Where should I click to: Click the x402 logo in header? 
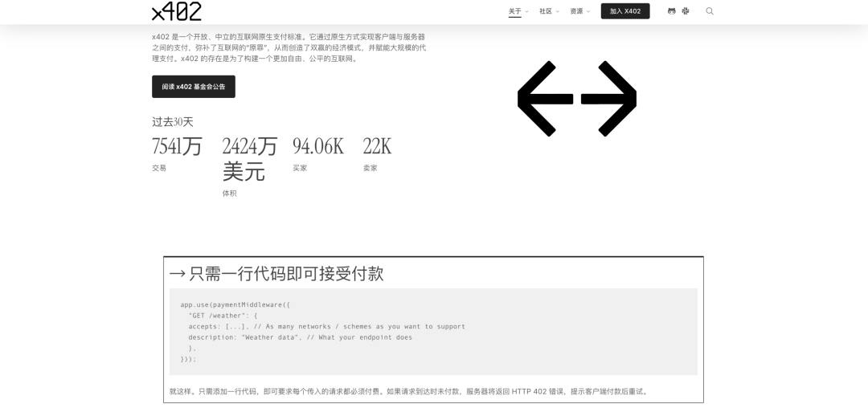(x=177, y=11)
